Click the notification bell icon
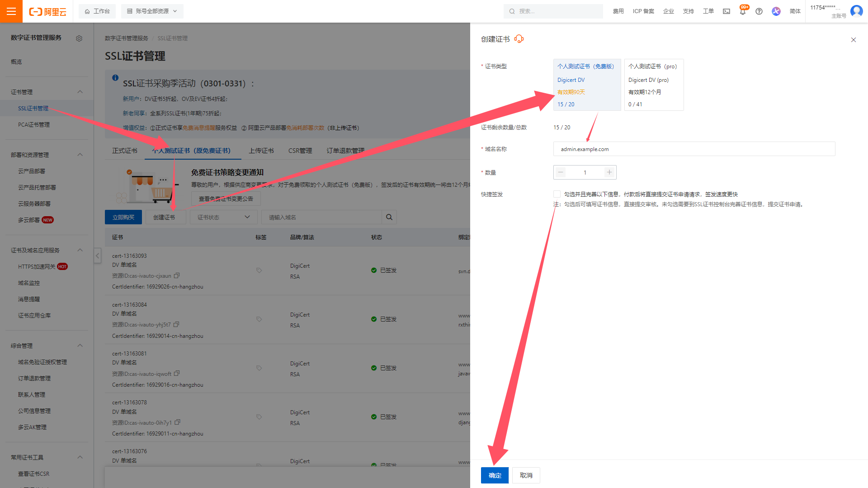Image resolution: width=868 pixels, height=488 pixels. (x=742, y=12)
